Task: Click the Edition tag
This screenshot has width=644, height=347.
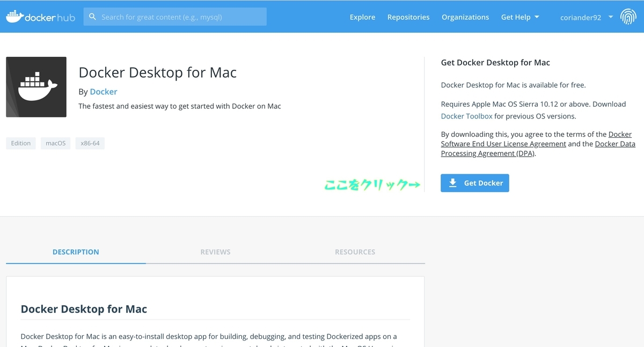Action: point(21,143)
